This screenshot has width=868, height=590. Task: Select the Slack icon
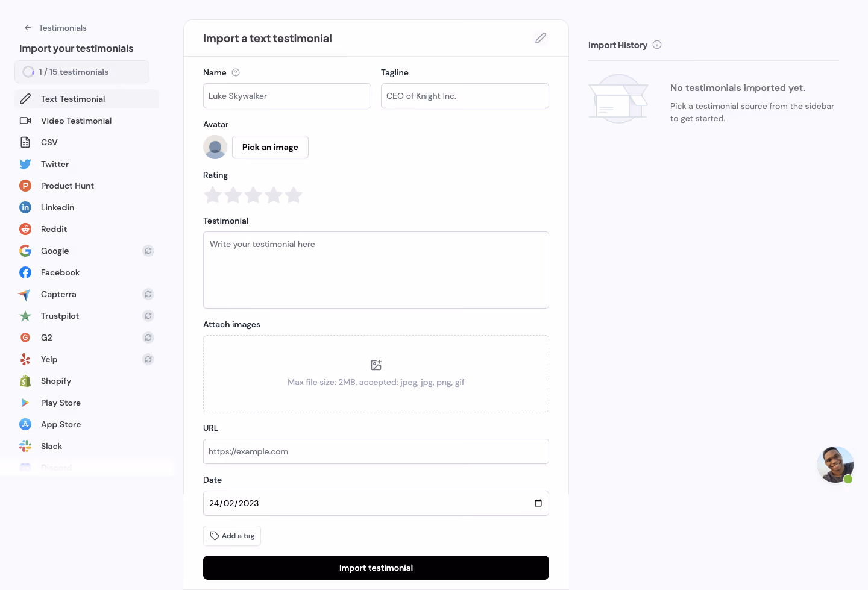click(x=25, y=446)
